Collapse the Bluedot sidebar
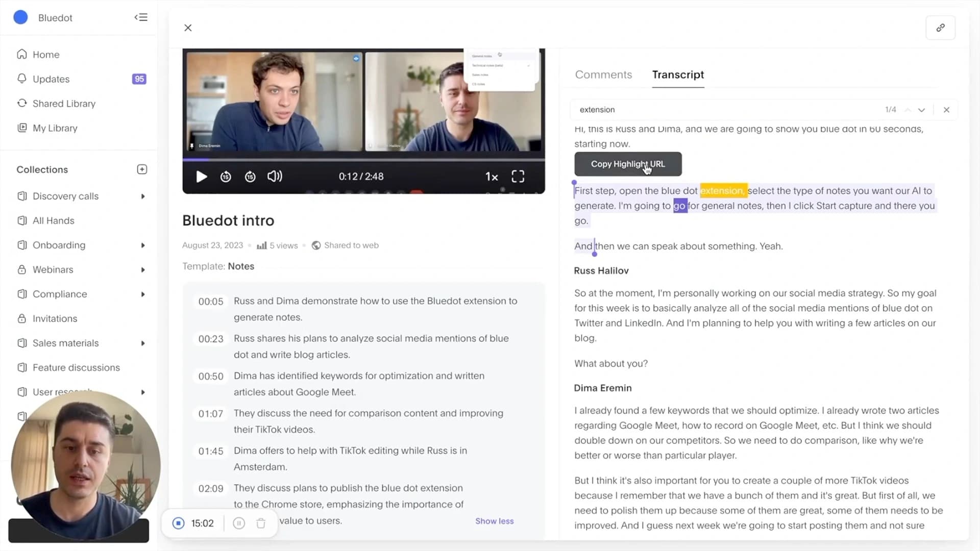The image size is (980, 551). [141, 17]
